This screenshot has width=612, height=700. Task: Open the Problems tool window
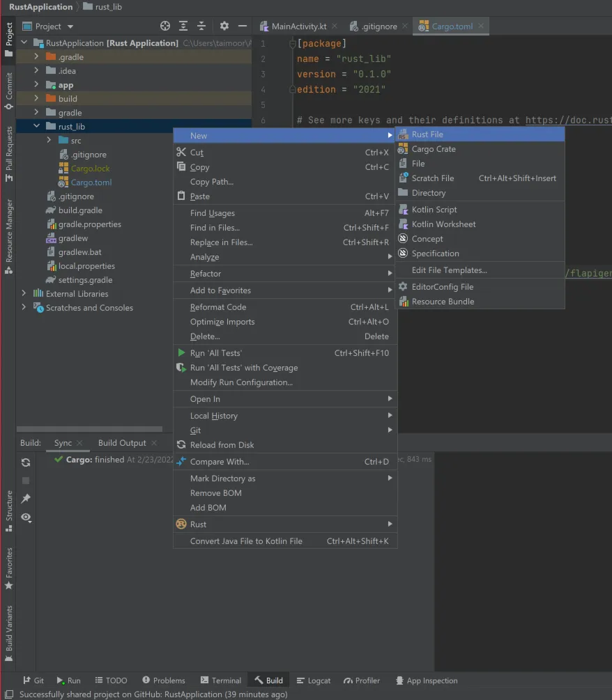[x=164, y=680]
